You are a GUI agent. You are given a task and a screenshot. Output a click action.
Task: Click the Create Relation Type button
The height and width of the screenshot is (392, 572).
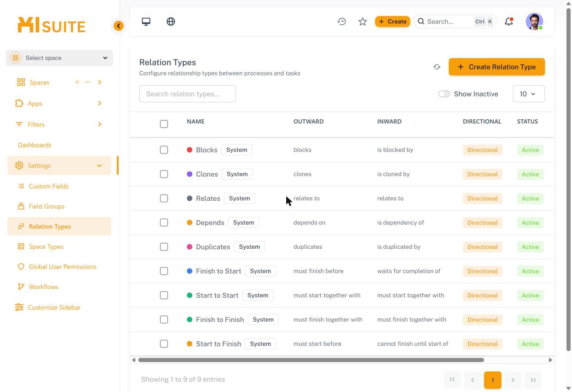coord(497,67)
